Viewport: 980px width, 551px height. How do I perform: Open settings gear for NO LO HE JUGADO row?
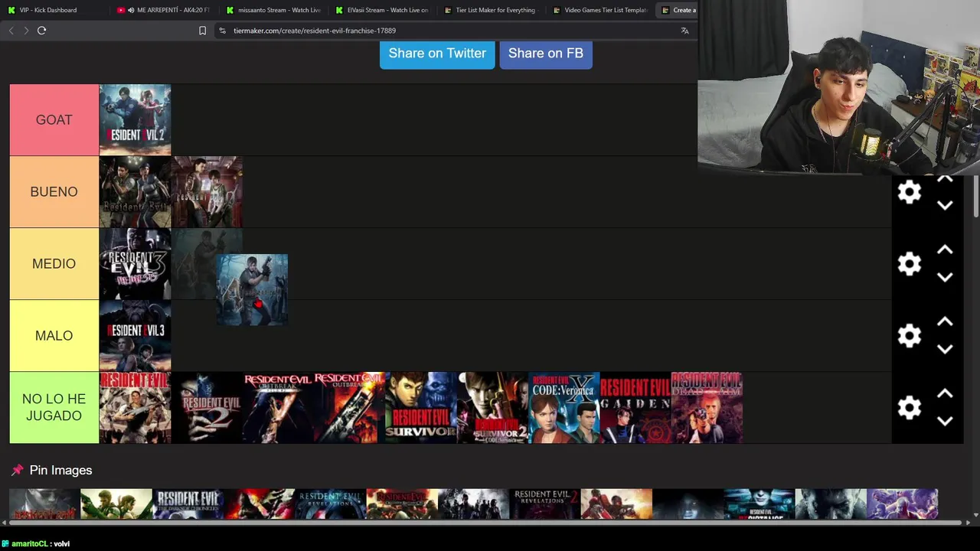click(x=909, y=408)
